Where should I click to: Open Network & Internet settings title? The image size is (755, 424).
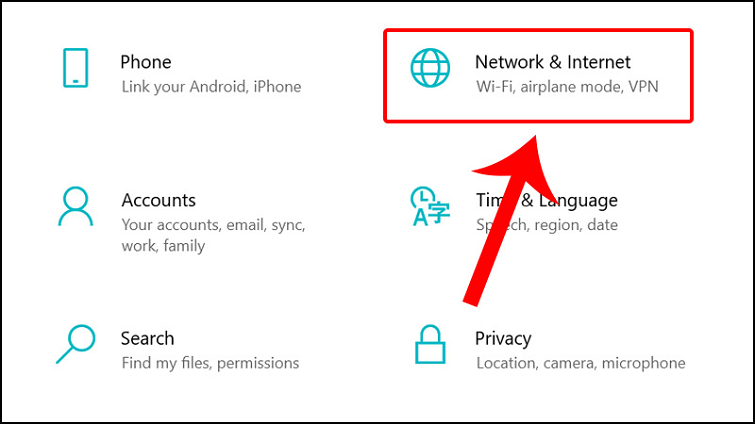[553, 62]
